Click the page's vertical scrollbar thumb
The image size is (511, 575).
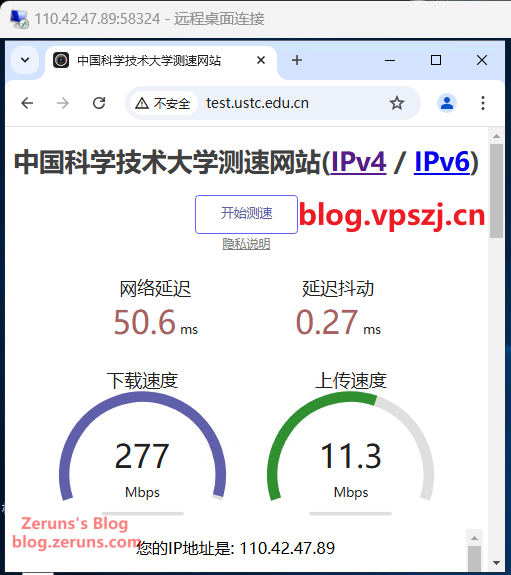point(496,191)
